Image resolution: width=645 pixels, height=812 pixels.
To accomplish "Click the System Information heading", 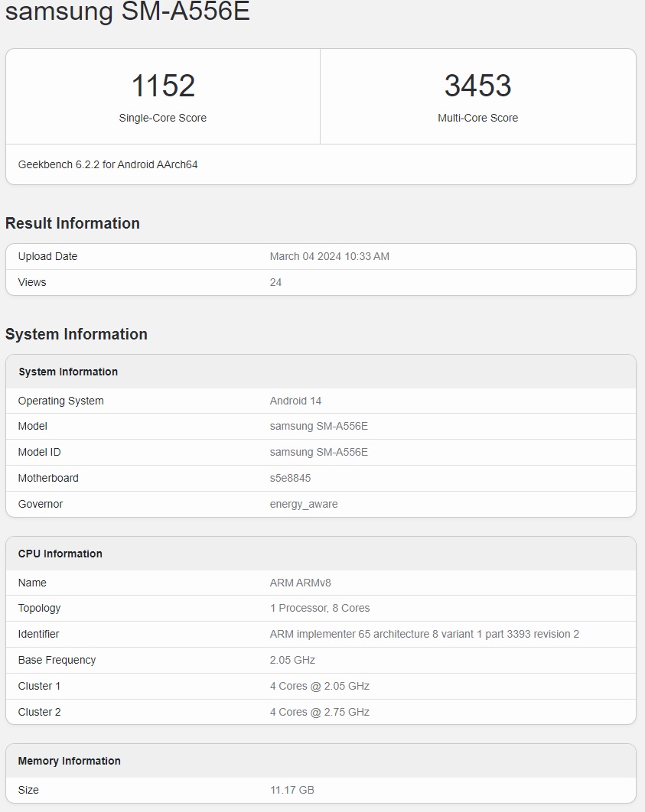I will 76,334.
